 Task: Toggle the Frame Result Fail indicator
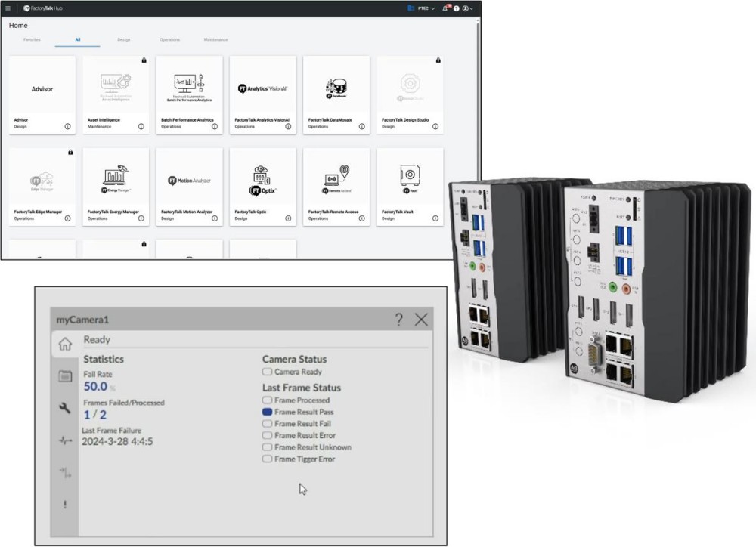267,424
